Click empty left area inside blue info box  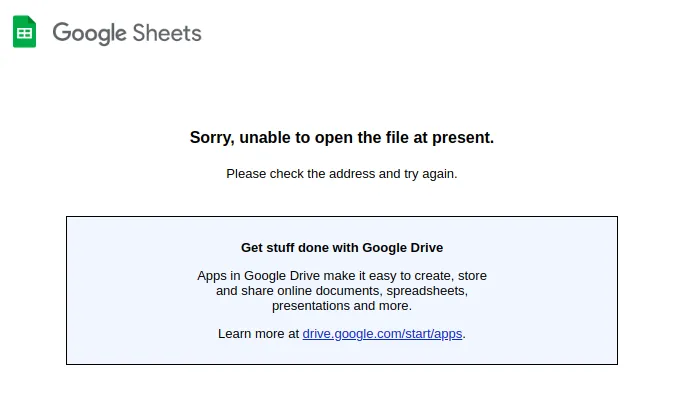coord(131,290)
